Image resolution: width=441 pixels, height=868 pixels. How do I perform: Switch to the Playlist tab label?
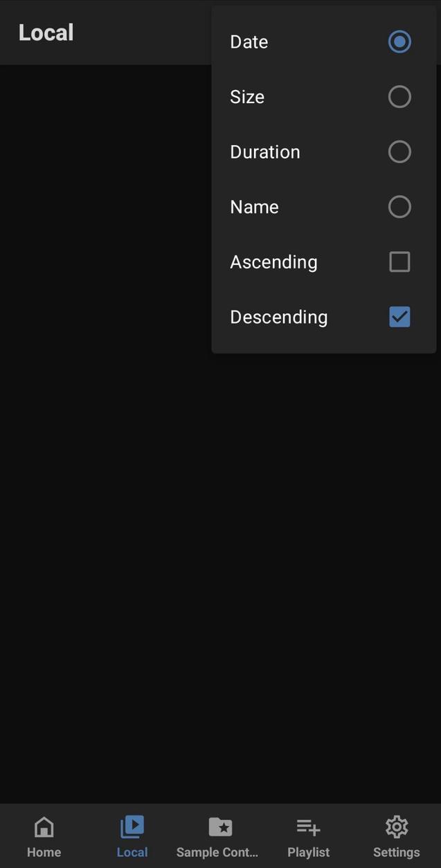307,852
